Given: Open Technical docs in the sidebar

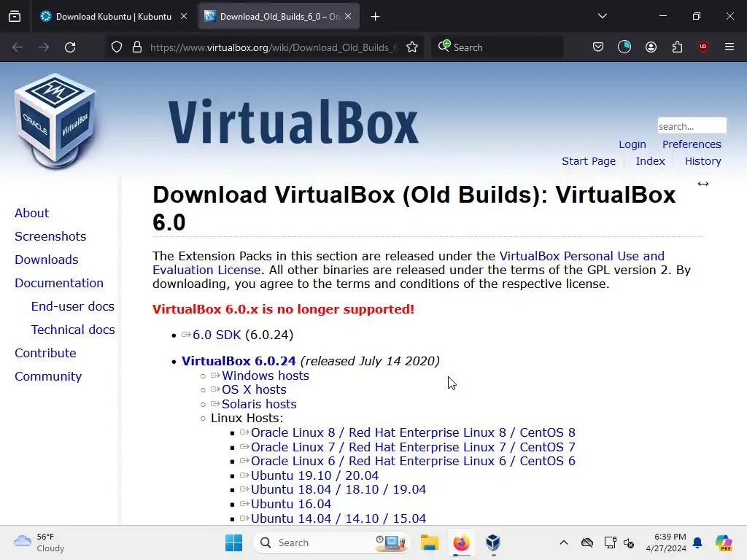Looking at the screenshot, I should 73,330.
